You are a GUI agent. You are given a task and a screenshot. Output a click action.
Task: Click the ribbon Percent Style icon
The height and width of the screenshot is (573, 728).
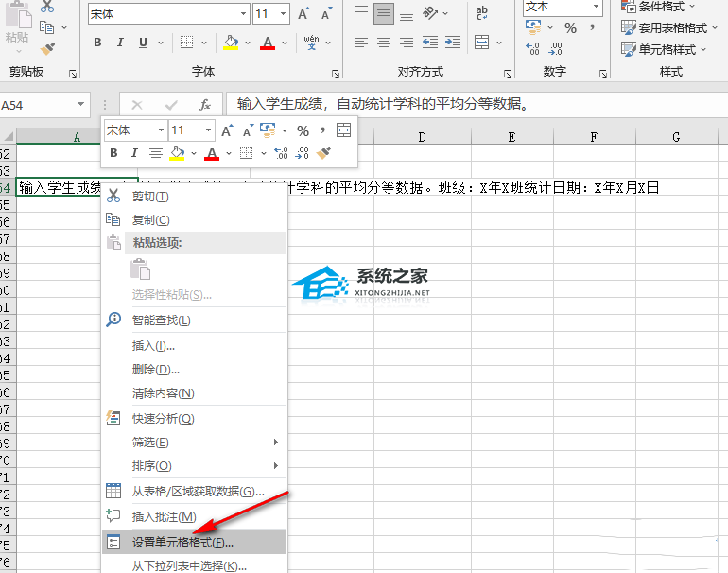click(571, 27)
